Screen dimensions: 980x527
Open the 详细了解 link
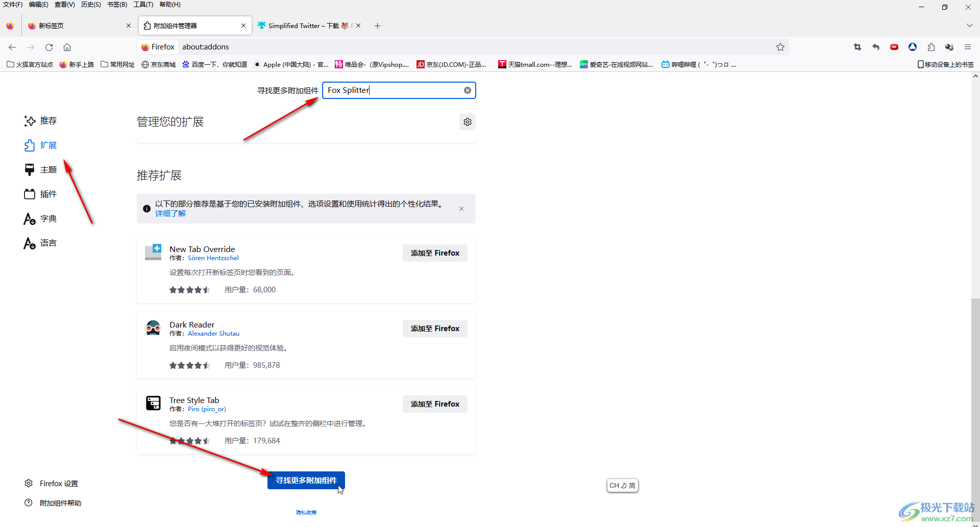tap(170, 214)
